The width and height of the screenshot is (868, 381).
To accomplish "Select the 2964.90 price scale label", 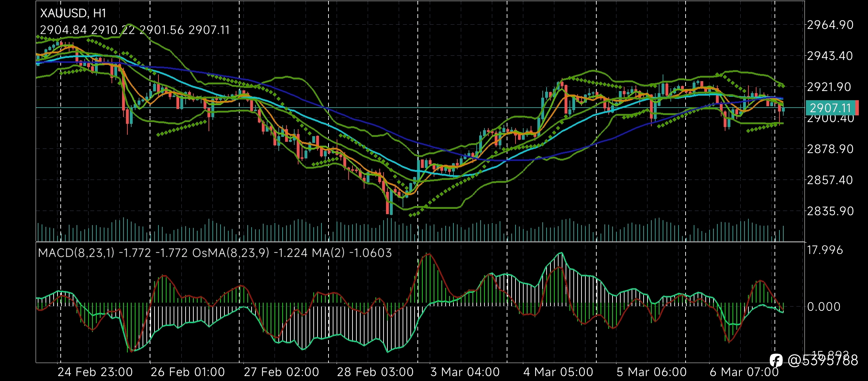I will (x=830, y=25).
